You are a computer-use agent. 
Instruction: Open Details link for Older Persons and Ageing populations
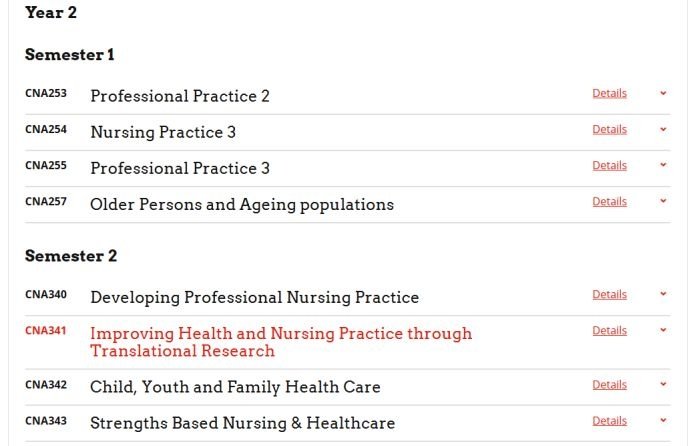[609, 202]
